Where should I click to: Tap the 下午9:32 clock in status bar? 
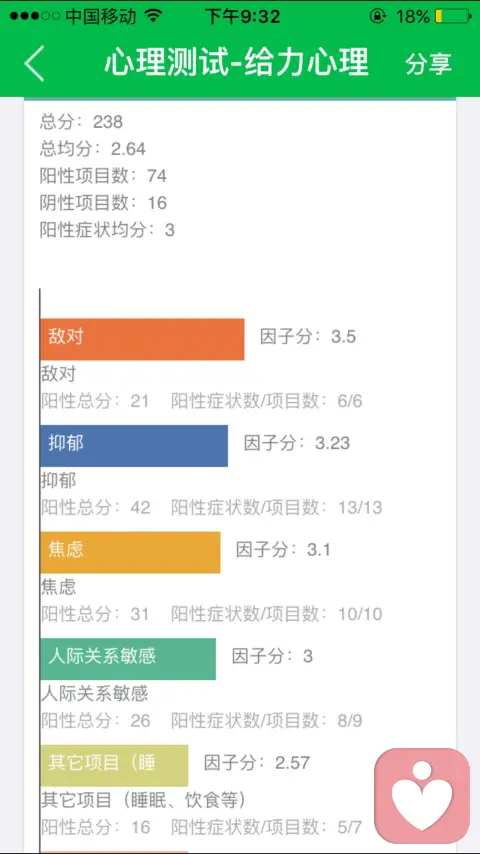(x=242, y=16)
